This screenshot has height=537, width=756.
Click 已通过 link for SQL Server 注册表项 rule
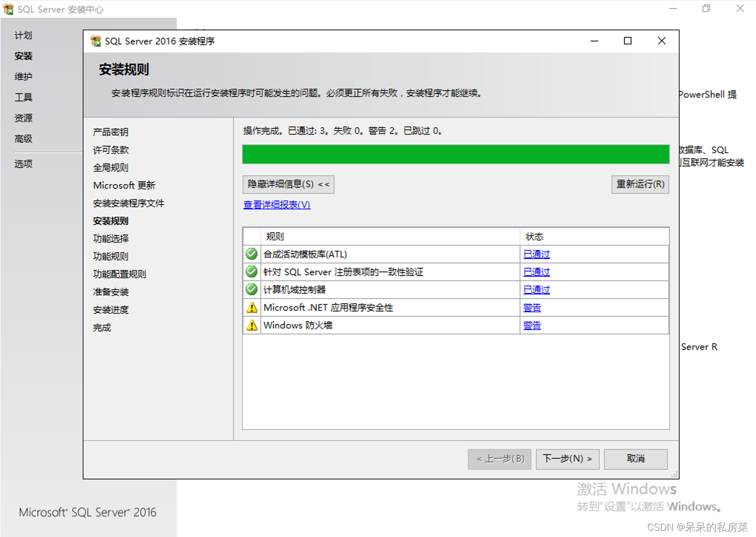tap(536, 272)
